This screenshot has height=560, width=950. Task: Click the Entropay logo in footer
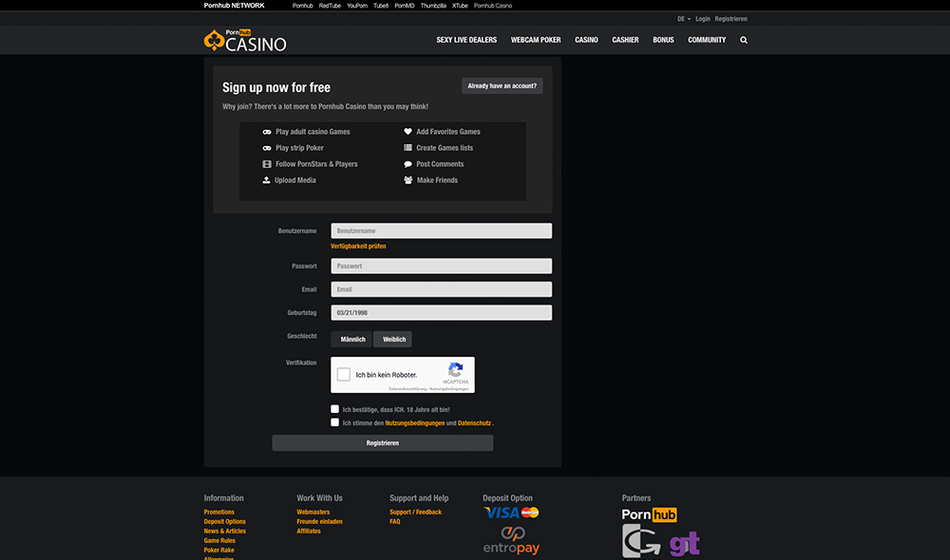(511, 540)
